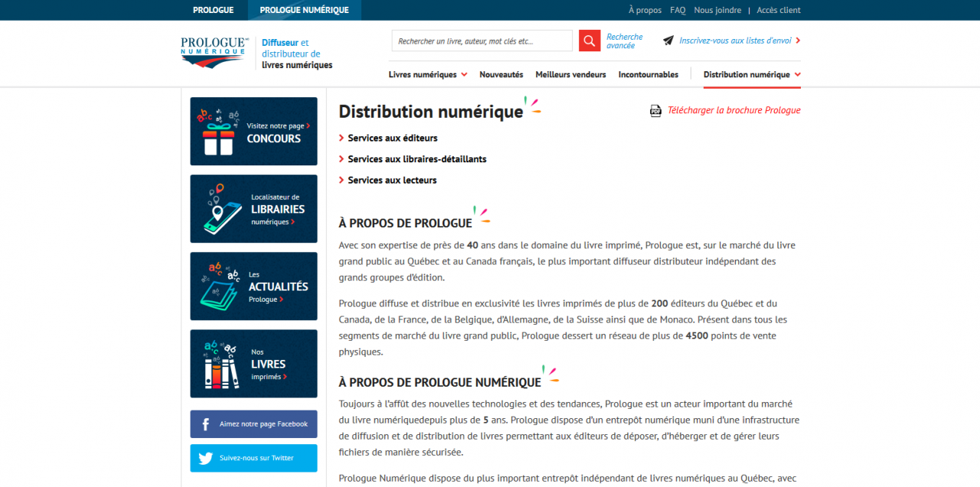Open the Localisateur de LIBRAIRIES numériques banner

point(253,208)
